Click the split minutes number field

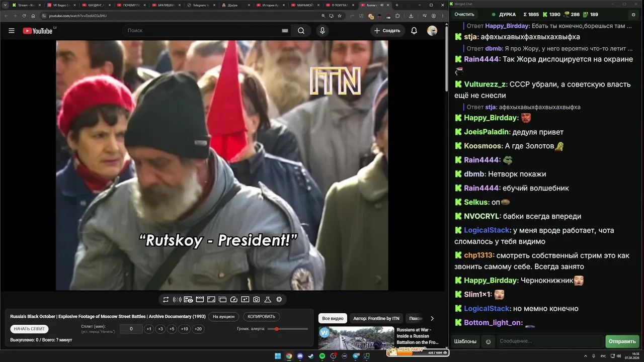(x=131, y=329)
